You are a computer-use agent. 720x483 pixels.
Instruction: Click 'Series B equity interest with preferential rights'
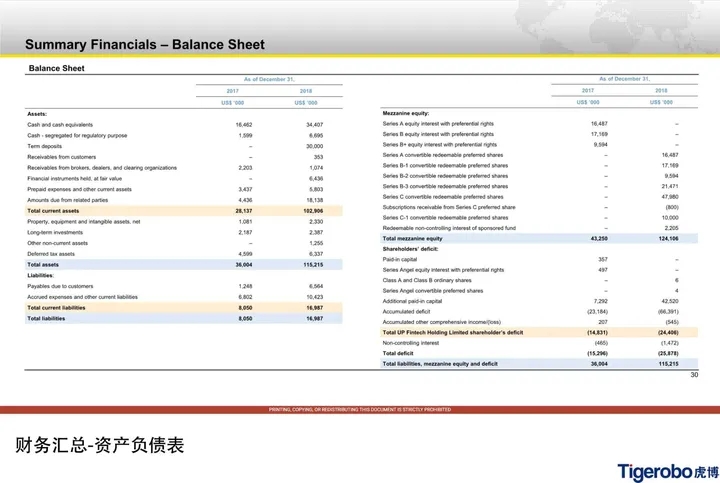[438, 135]
